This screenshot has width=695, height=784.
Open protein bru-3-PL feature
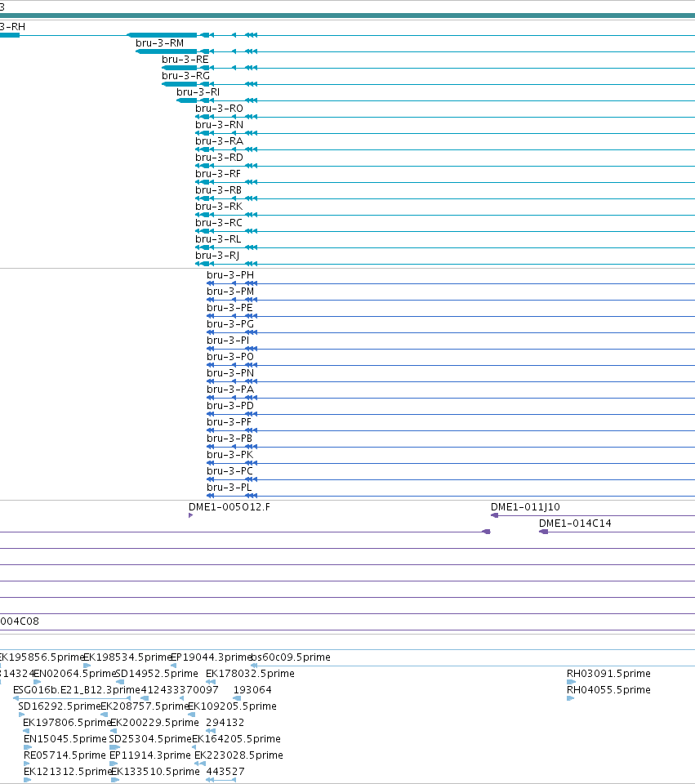[229, 488]
